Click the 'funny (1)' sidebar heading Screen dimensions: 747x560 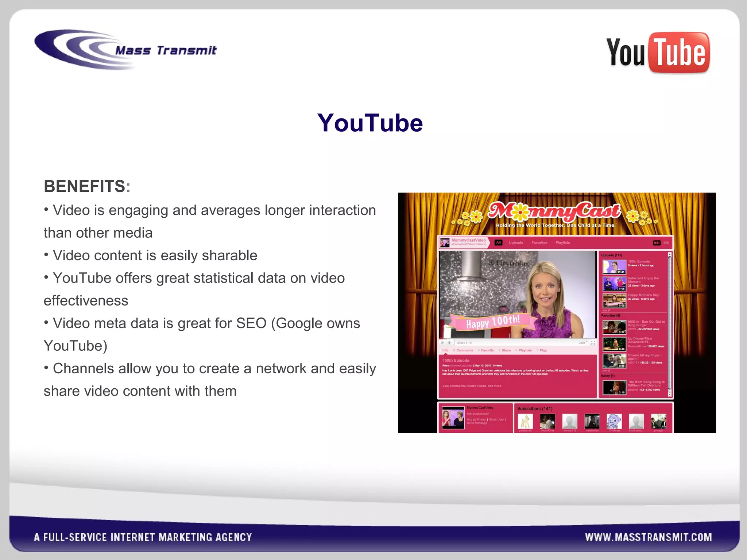pyautogui.click(x=608, y=376)
